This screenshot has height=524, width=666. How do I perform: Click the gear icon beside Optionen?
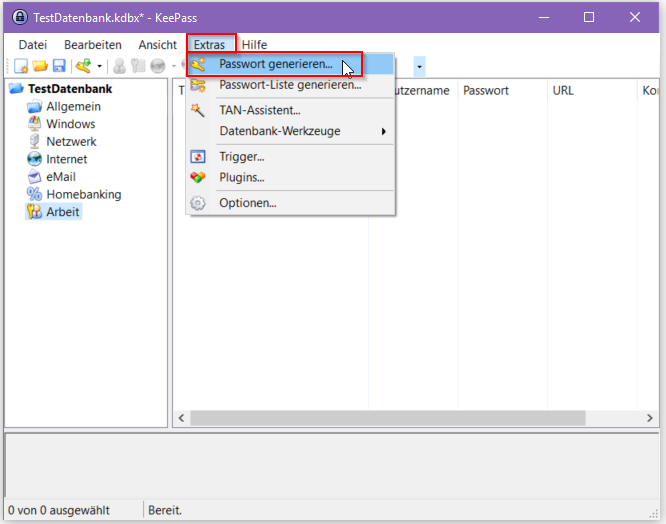(x=198, y=203)
